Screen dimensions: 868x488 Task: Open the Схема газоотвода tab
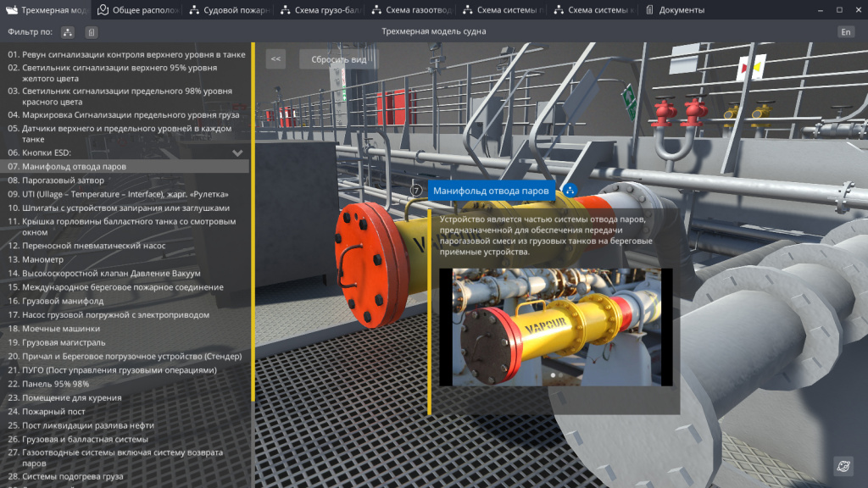tap(413, 10)
